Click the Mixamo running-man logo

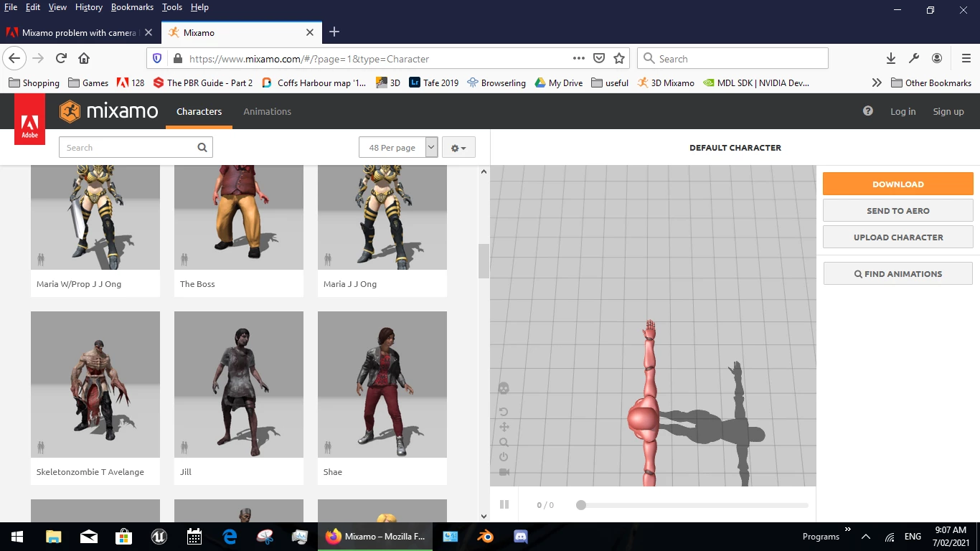[x=70, y=111]
